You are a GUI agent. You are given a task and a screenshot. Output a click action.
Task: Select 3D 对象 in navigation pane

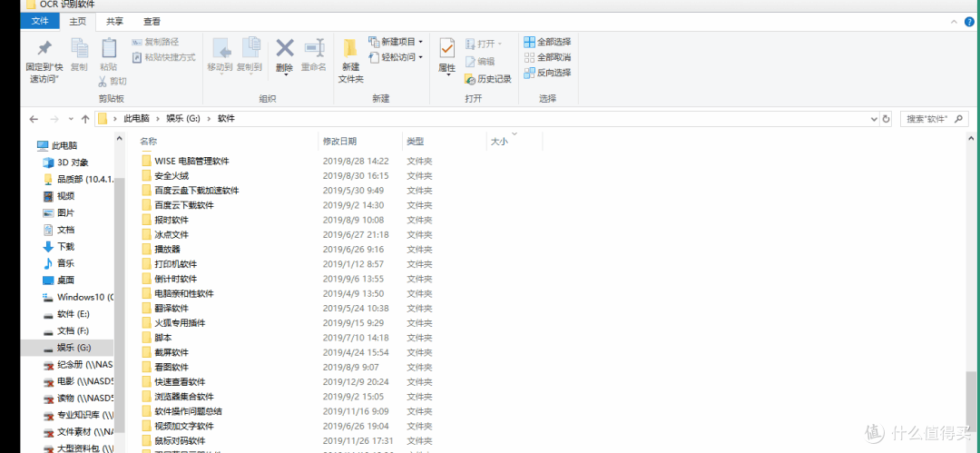click(65, 162)
